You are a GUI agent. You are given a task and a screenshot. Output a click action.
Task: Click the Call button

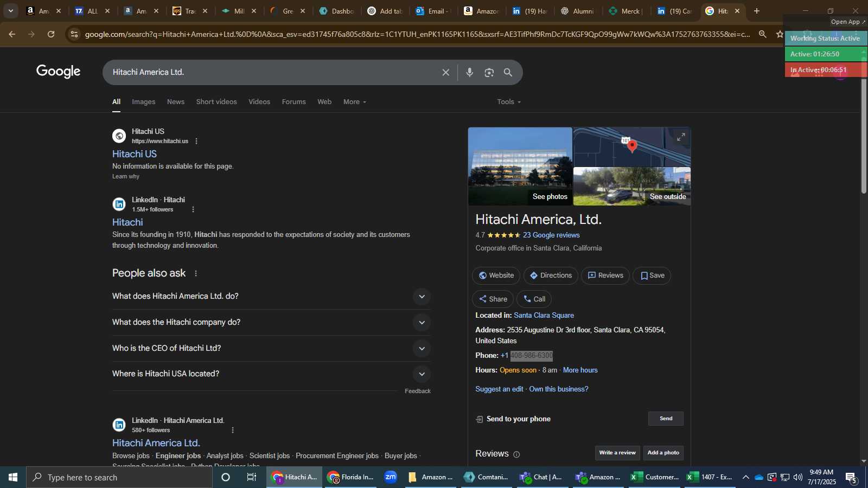tap(534, 299)
